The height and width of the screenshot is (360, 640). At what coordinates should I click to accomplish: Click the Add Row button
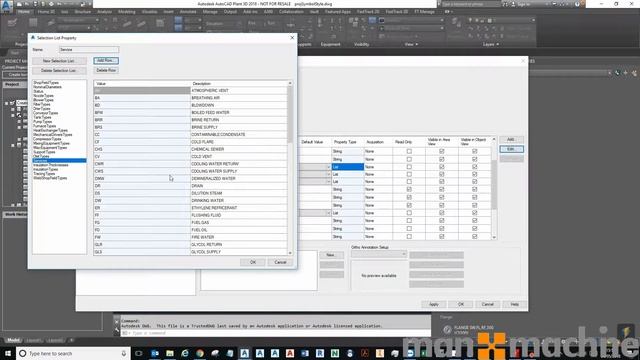pos(106,61)
